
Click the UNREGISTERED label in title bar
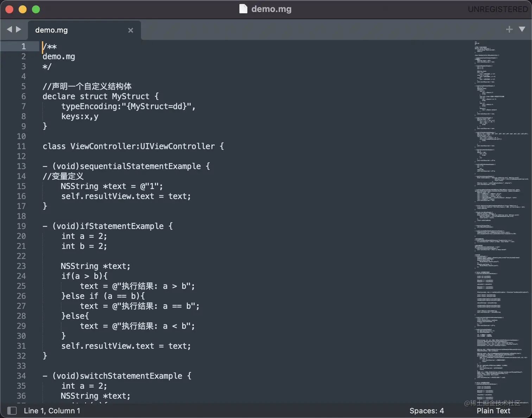pyautogui.click(x=498, y=9)
